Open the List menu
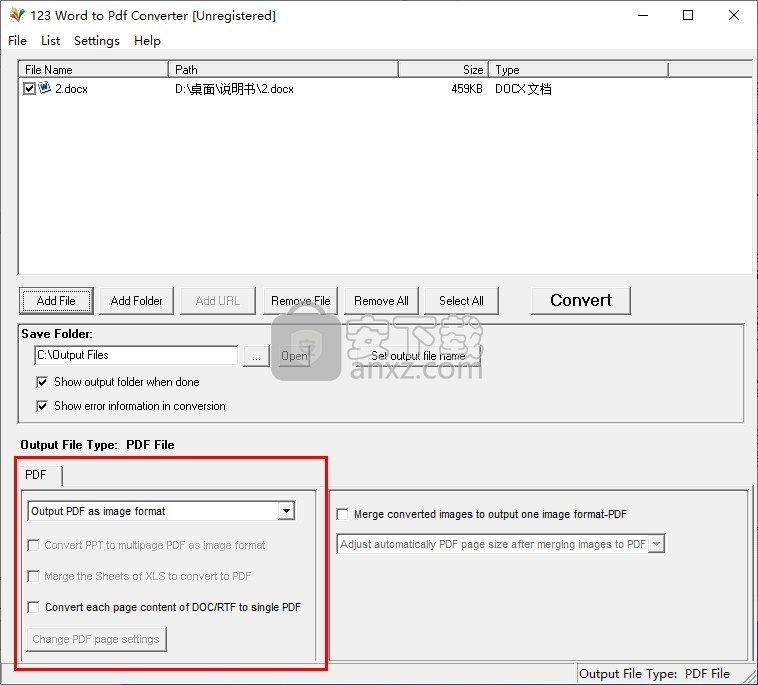The image size is (758, 685). (50, 41)
